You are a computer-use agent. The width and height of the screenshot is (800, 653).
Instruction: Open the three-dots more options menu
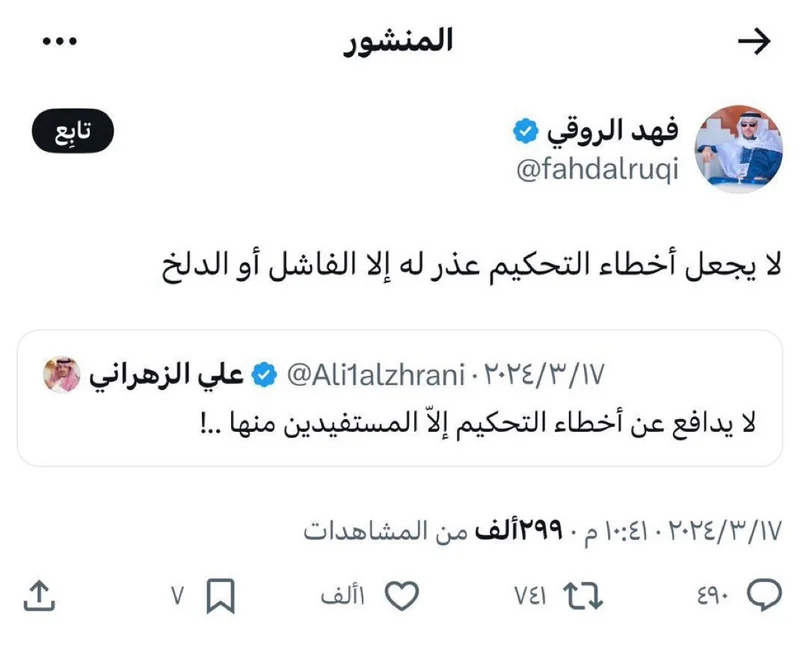tap(60, 41)
